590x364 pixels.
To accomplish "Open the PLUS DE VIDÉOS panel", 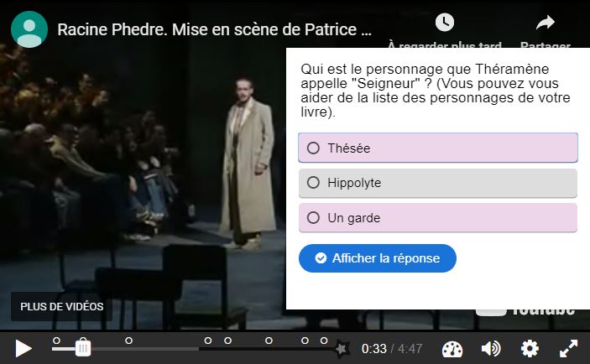I will pos(62,306).
